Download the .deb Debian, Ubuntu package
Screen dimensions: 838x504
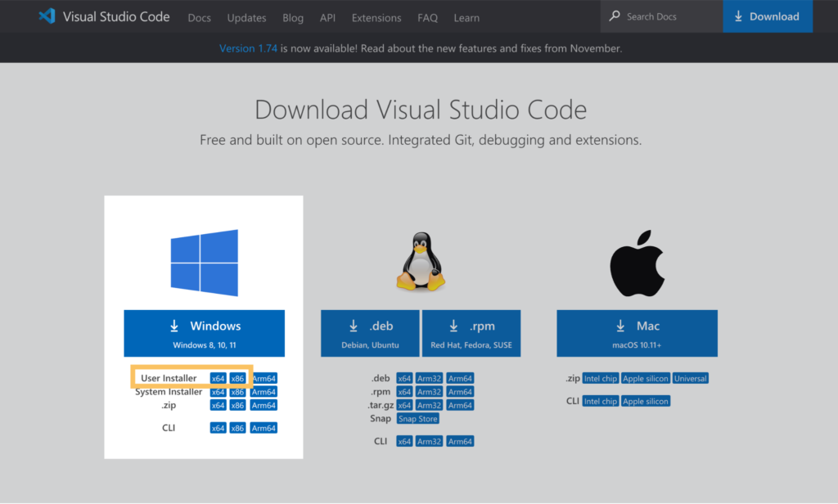pyautogui.click(x=370, y=333)
